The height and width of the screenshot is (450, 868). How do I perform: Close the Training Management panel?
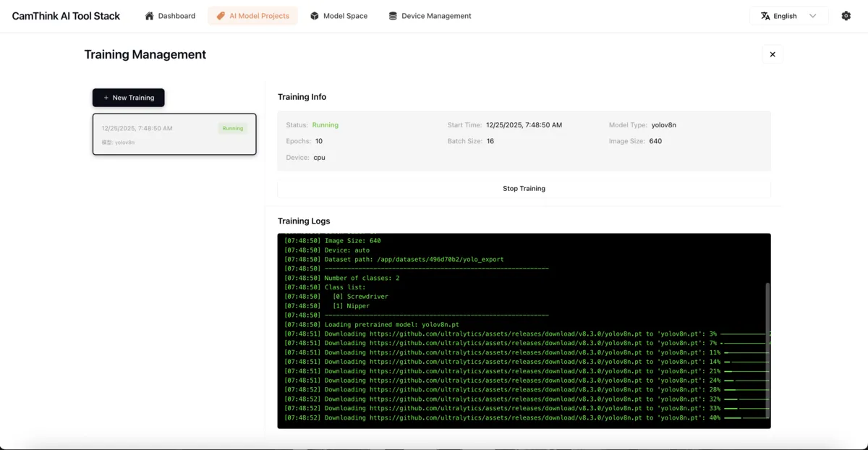click(x=773, y=54)
